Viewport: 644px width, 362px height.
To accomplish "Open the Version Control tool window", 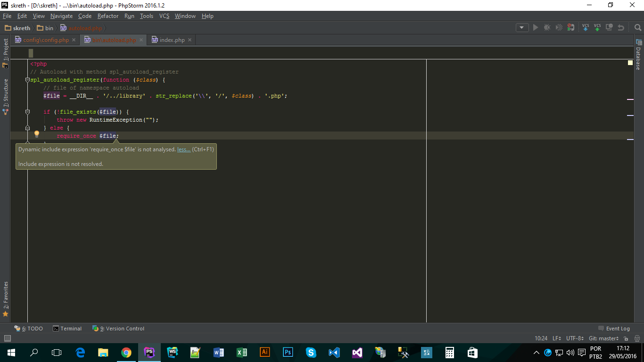I will [118, 329].
